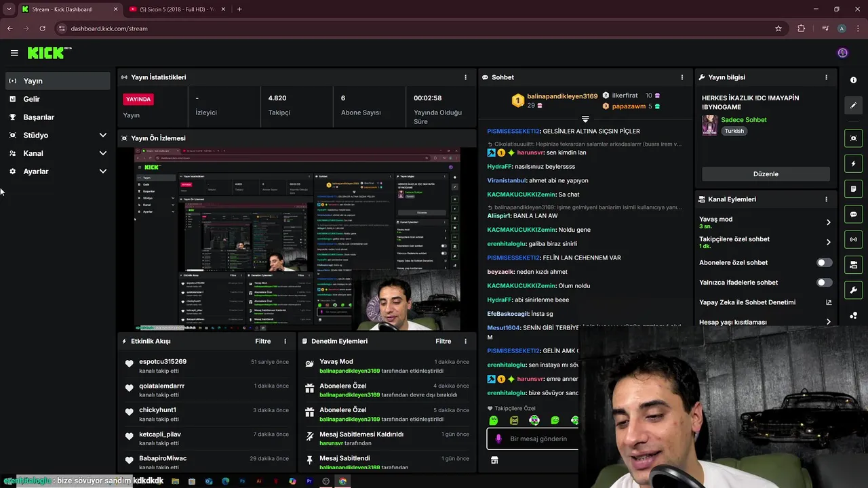The height and width of the screenshot is (488, 868).
Task: Click the Düzenle button
Action: pos(766,174)
